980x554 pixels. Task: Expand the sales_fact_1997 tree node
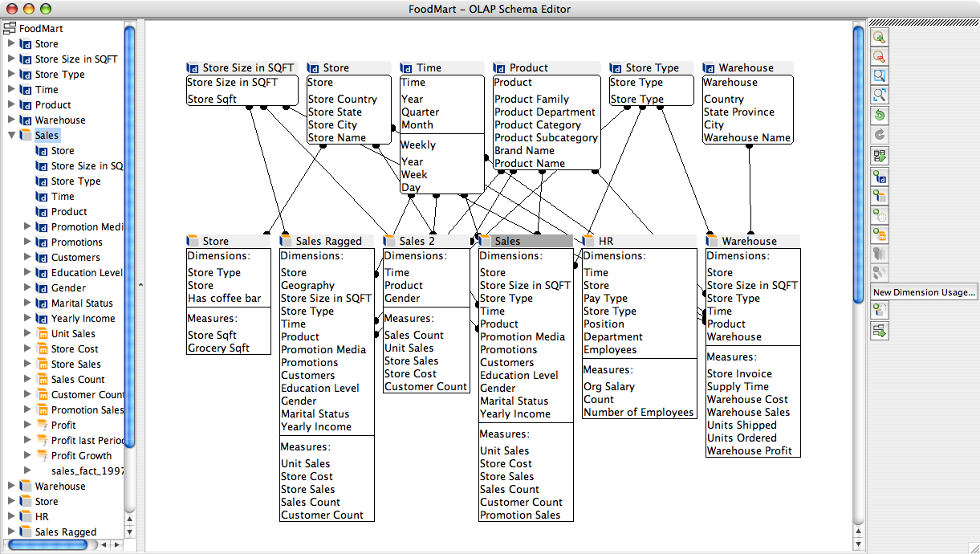pos(27,471)
